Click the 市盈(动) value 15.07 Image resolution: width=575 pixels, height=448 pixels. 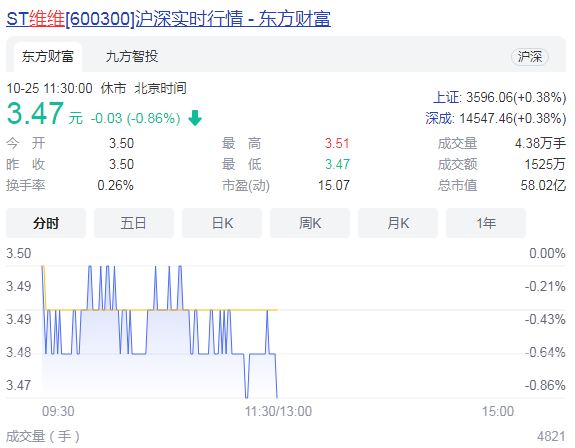(334, 186)
